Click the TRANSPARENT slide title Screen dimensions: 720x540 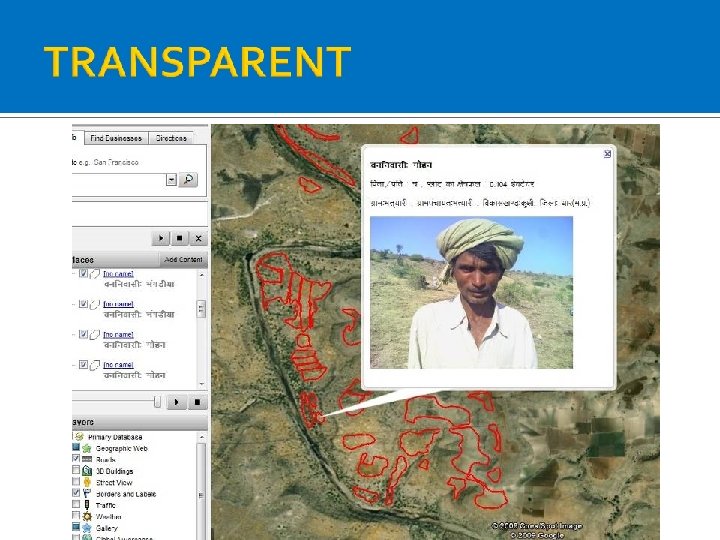point(197,62)
